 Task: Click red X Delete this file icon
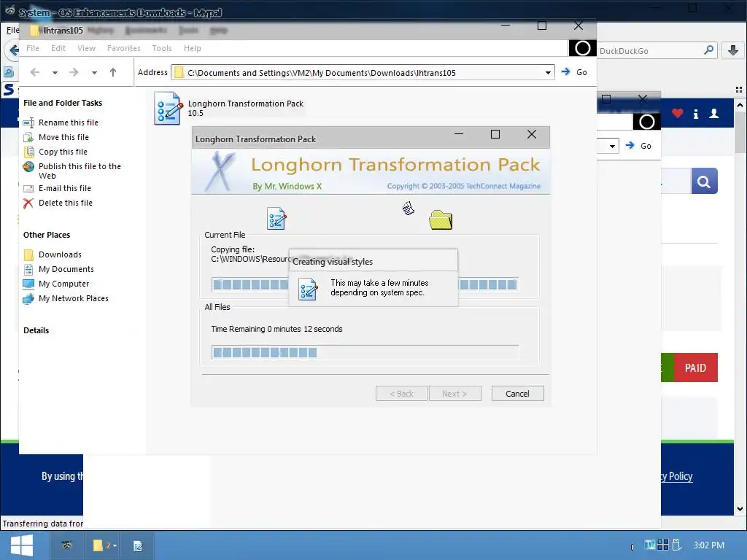coord(28,203)
